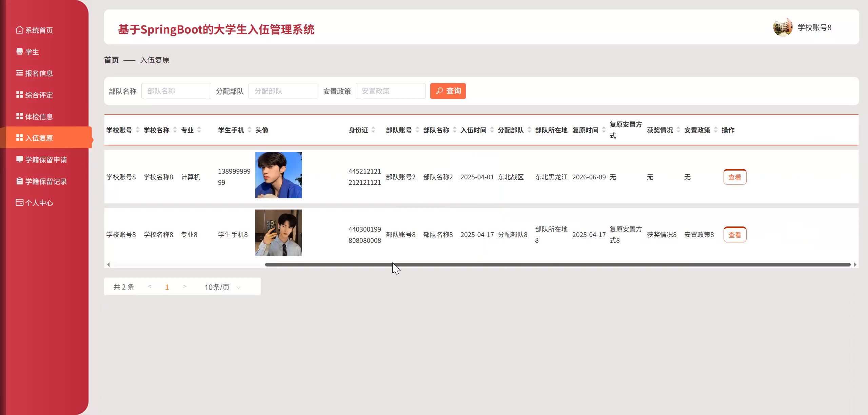Click the clipboard icon beside 学籍保留记录
This screenshot has height=415, width=868.
click(19, 181)
